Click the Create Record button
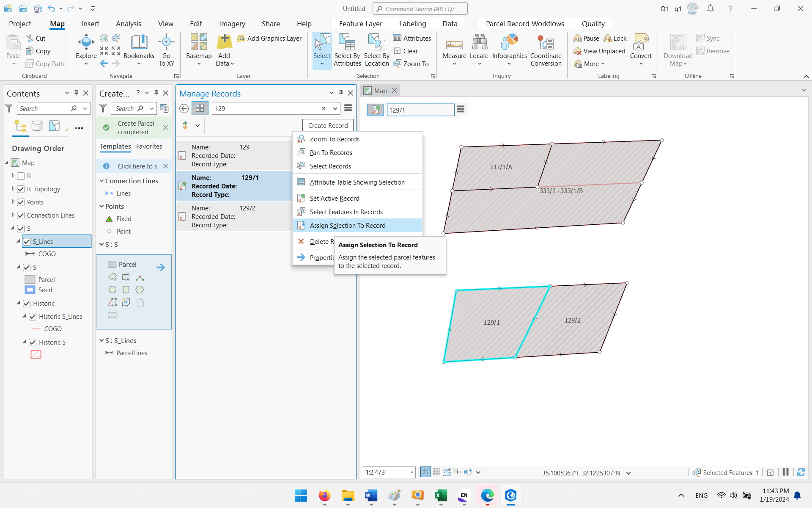The height and width of the screenshot is (508, 812). tap(328, 125)
